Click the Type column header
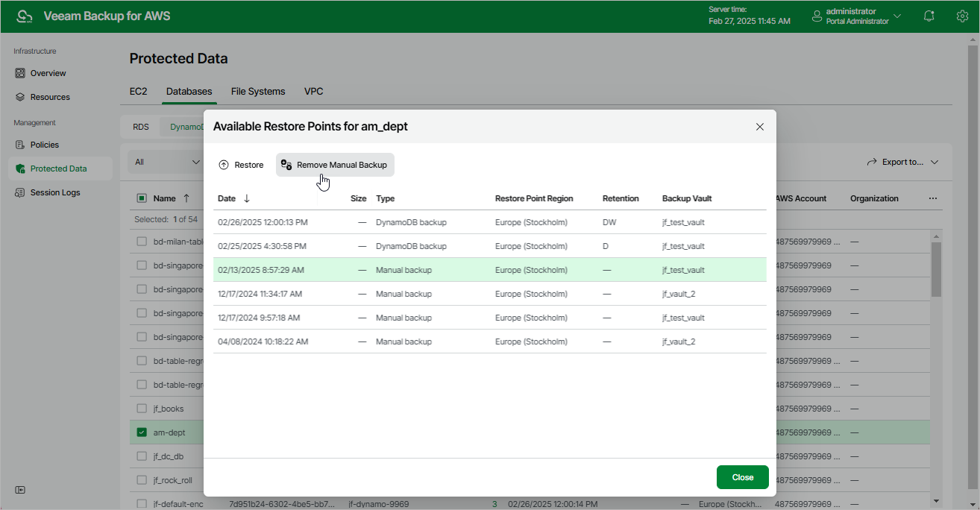 click(x=386, y=198)
